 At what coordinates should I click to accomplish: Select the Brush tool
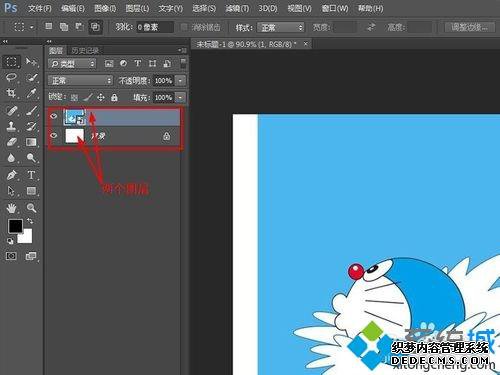point(31,110)
